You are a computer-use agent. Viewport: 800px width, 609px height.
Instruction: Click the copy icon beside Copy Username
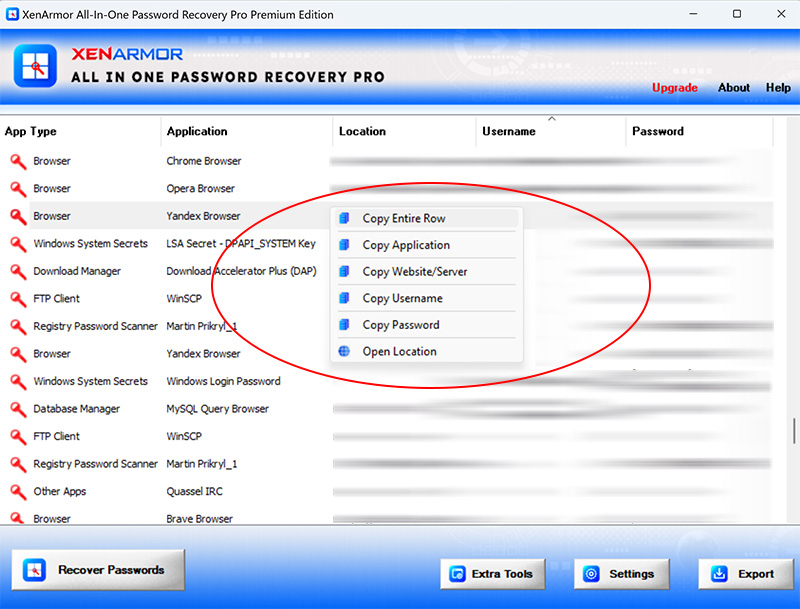tap(344, 298)
